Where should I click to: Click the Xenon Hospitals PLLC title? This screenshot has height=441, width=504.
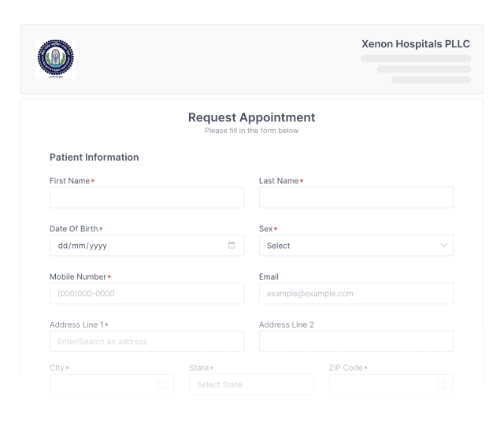pyautogui.click(x=415, y=44)
